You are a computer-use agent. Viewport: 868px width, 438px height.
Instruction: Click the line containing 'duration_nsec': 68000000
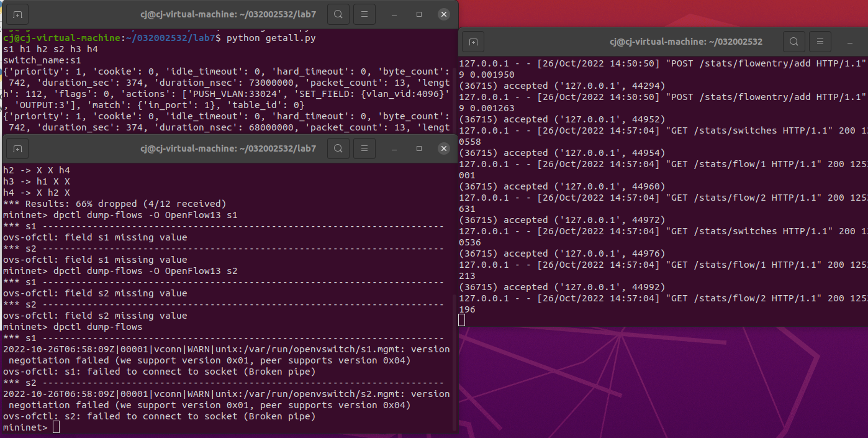[x=227, y=127]
